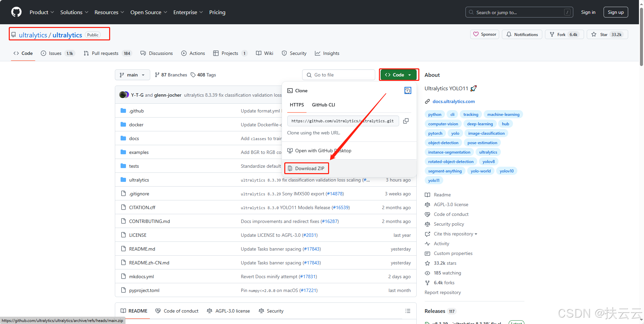Open the main branch dropdown
The width and height of the screenshot is (644, 324).
point(132,75)
